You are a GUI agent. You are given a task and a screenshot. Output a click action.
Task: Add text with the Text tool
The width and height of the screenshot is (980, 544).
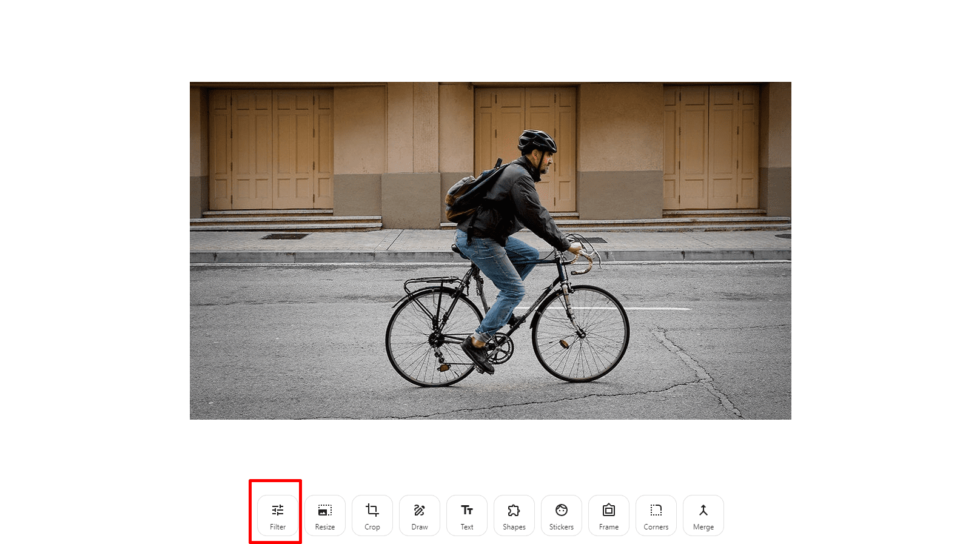467,515
